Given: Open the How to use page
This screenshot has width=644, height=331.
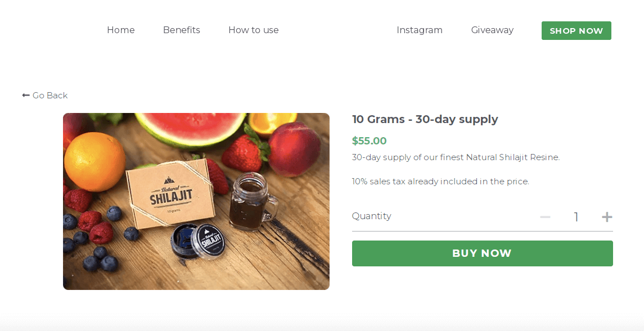Looking at the screenshot, I should coord(253,30).
